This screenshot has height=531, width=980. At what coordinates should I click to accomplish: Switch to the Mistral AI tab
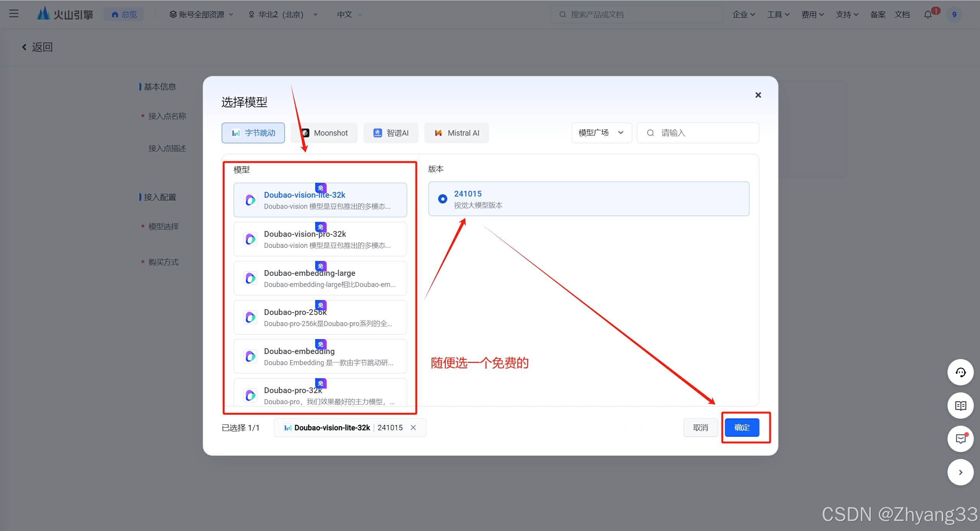click(456, 133)
